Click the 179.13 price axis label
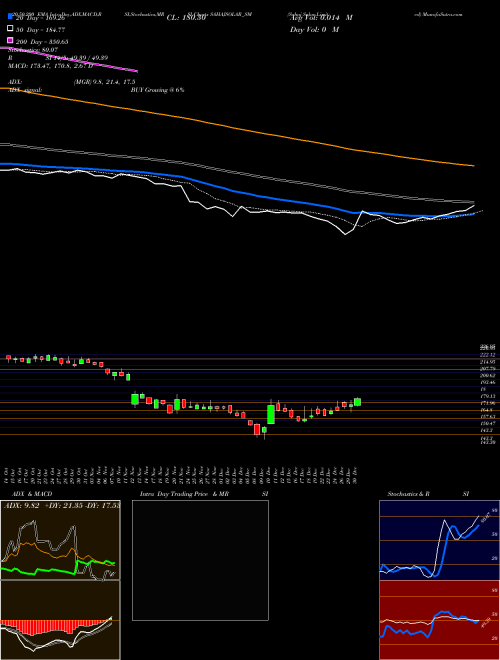The width and height of the screenshot is (500, 660). [x=489, y=396]
